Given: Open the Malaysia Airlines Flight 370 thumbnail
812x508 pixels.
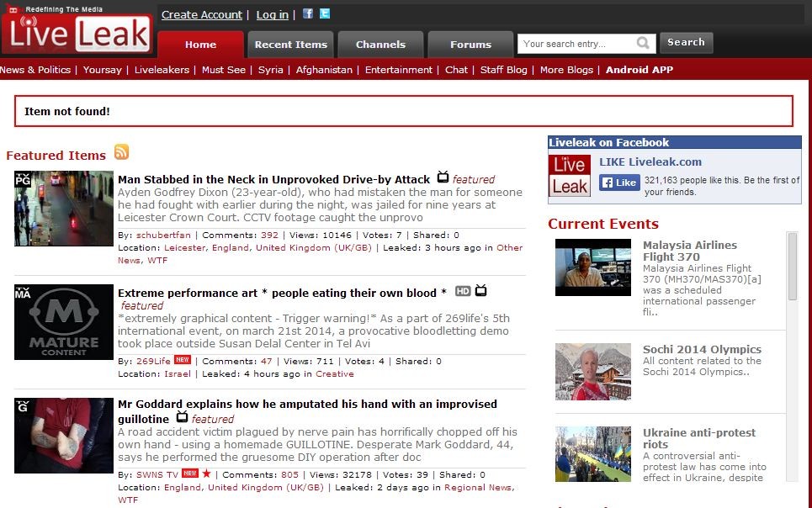Looking at the screenshot, I should [592, 267].
